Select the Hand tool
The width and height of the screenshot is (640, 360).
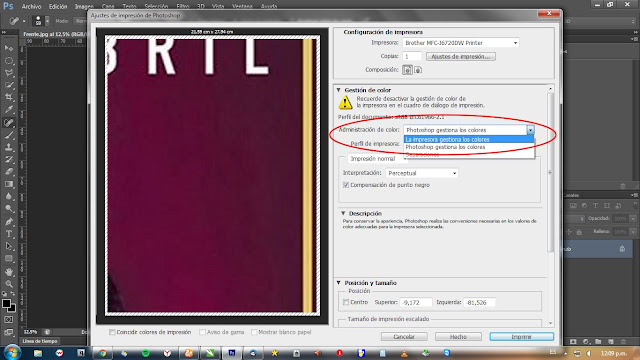click(x=9, y=271)
